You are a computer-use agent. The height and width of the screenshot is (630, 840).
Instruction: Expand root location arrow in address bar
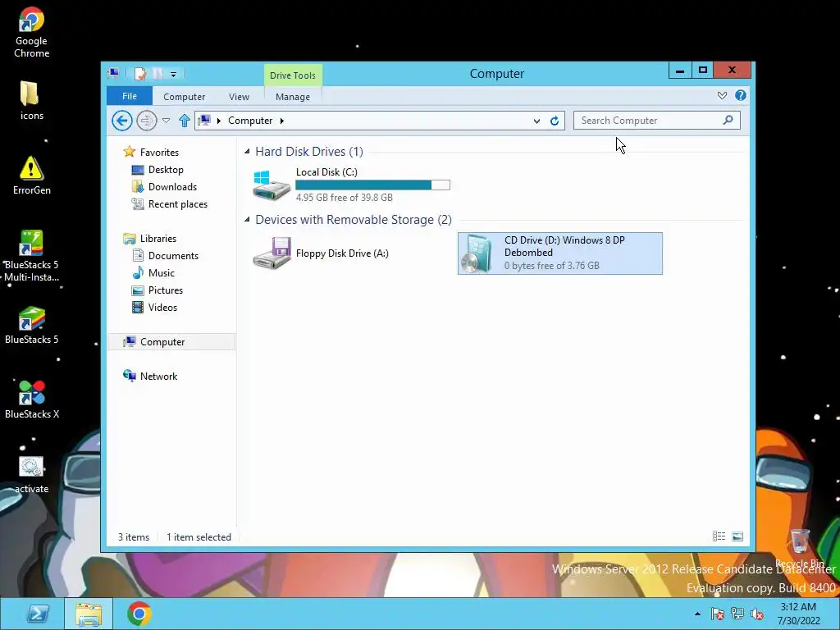(218, 121)
